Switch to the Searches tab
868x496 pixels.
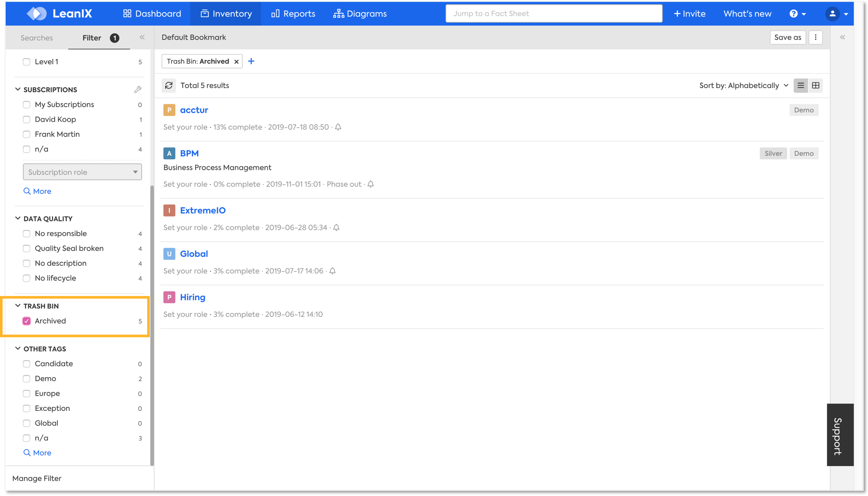(37, 38)
